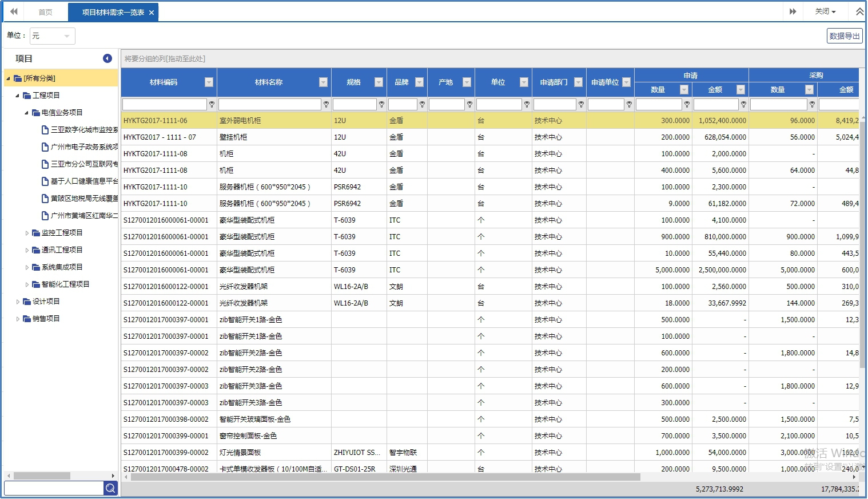Image resolution: width=868 pixels, height=499 pixels.
Task: Click the horizontal scrollbar below the table
Action: tap(385, 477)
